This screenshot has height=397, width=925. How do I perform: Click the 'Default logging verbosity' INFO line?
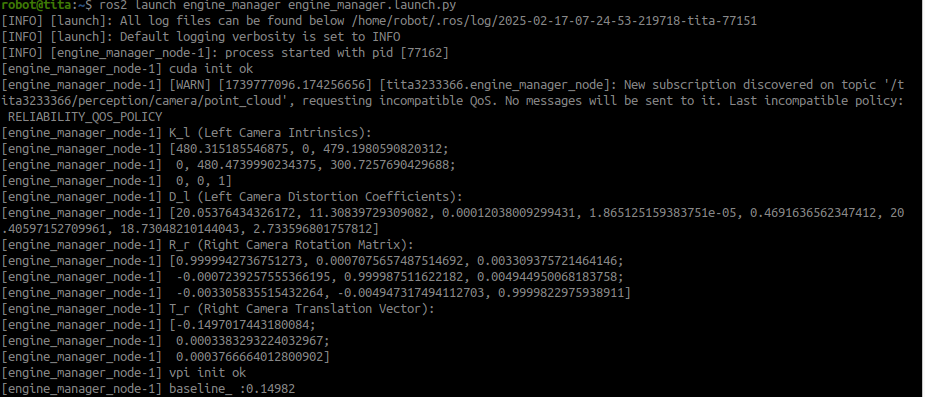[x=201, y=37]
